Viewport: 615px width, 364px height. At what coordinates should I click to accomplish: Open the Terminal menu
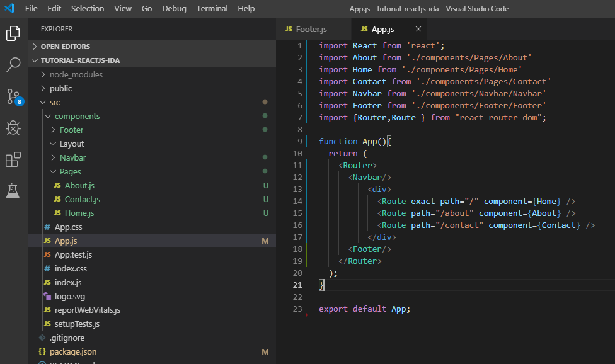click(x=212, y=9)
